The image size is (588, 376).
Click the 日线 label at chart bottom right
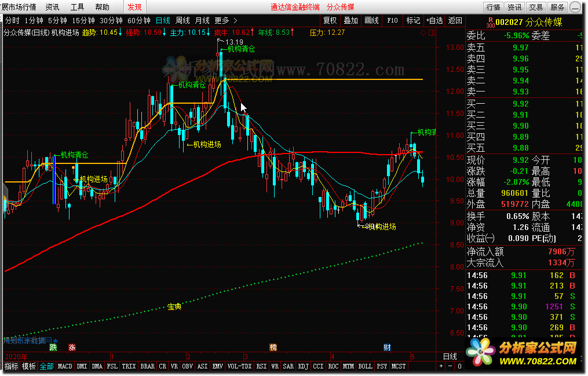(450, 356)
